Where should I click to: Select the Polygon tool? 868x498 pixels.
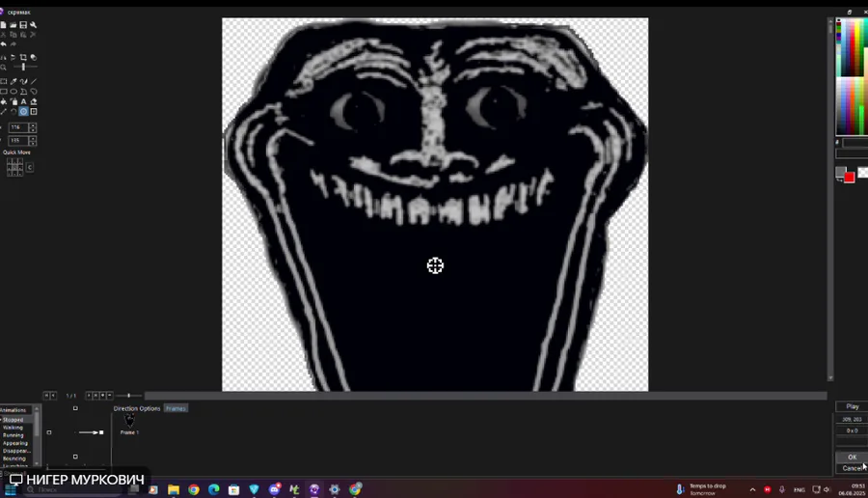tap(23, 92)
